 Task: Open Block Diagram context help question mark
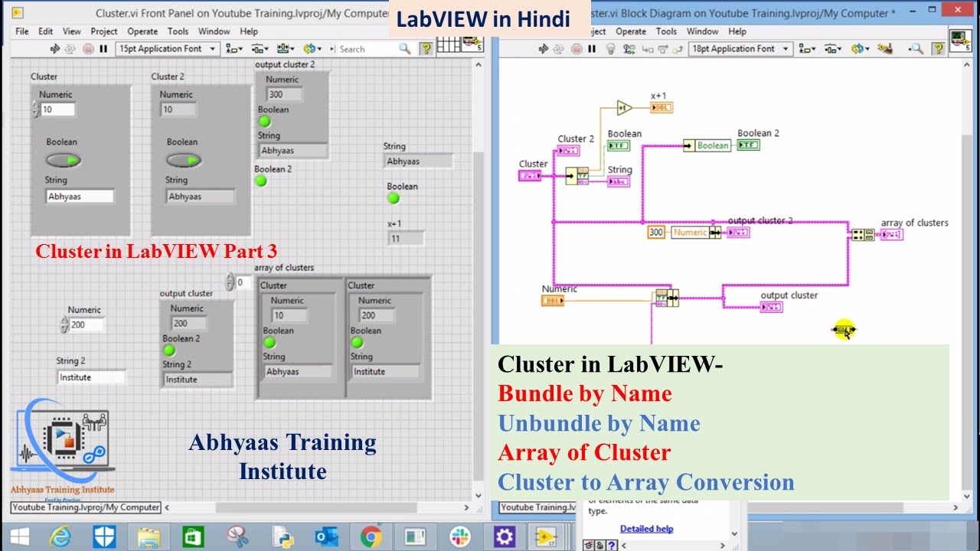coord(938,48)
